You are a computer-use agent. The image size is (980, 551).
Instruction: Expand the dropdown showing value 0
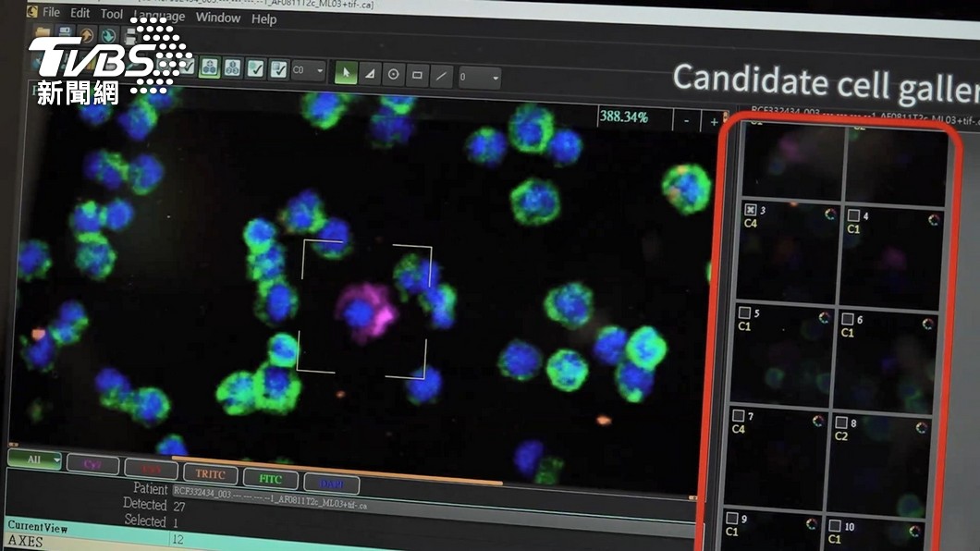click(480, 78)
